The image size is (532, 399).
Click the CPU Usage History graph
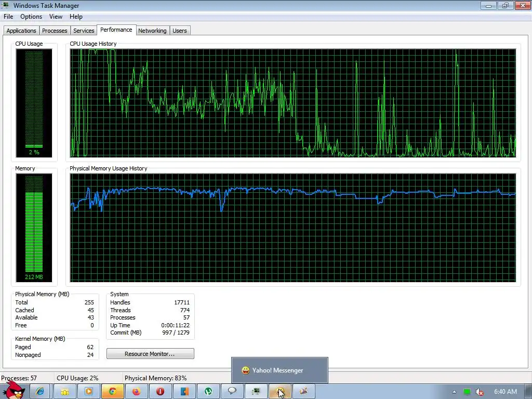[293, 103]
